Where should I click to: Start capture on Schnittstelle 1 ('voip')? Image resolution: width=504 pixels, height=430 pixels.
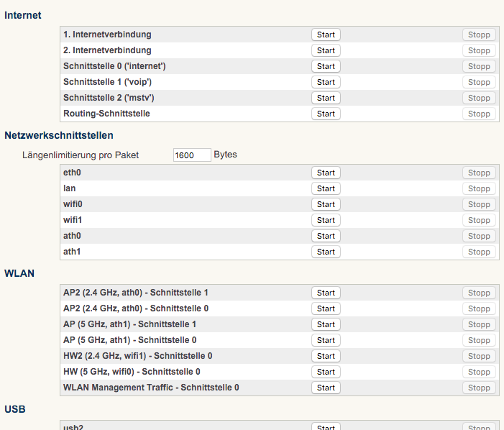pyautogui.click(x=326, y=82)
